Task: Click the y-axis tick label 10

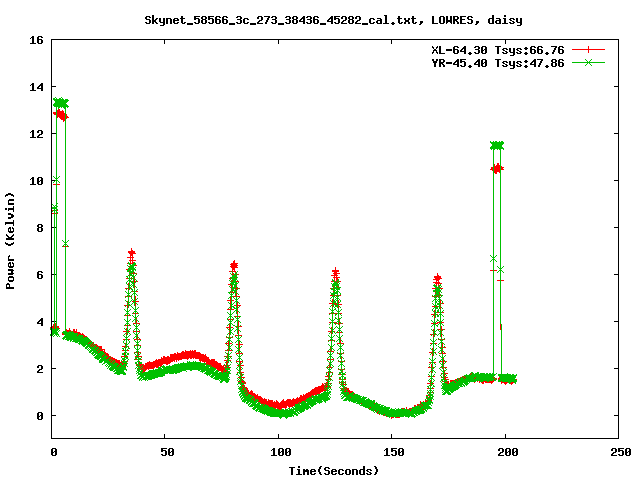Action: [x=36, y=181]
